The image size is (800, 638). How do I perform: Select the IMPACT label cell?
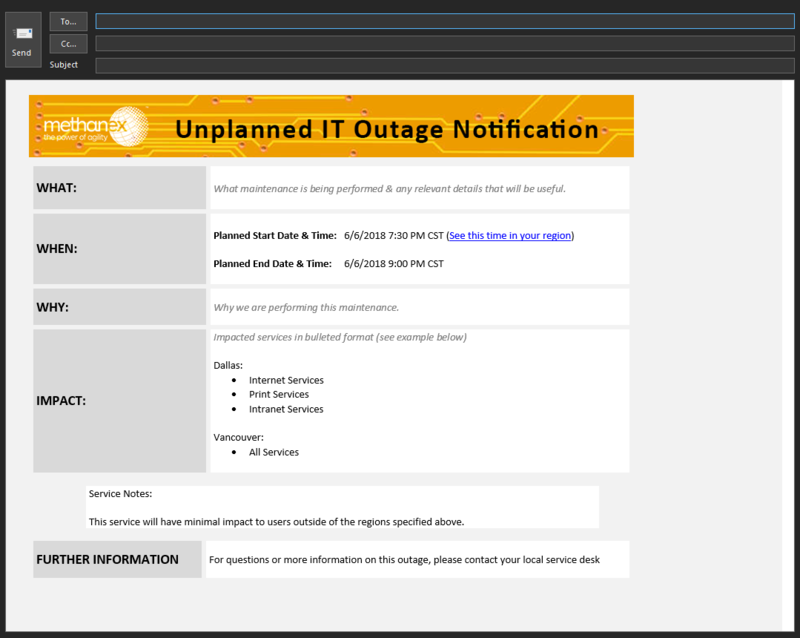119,400
